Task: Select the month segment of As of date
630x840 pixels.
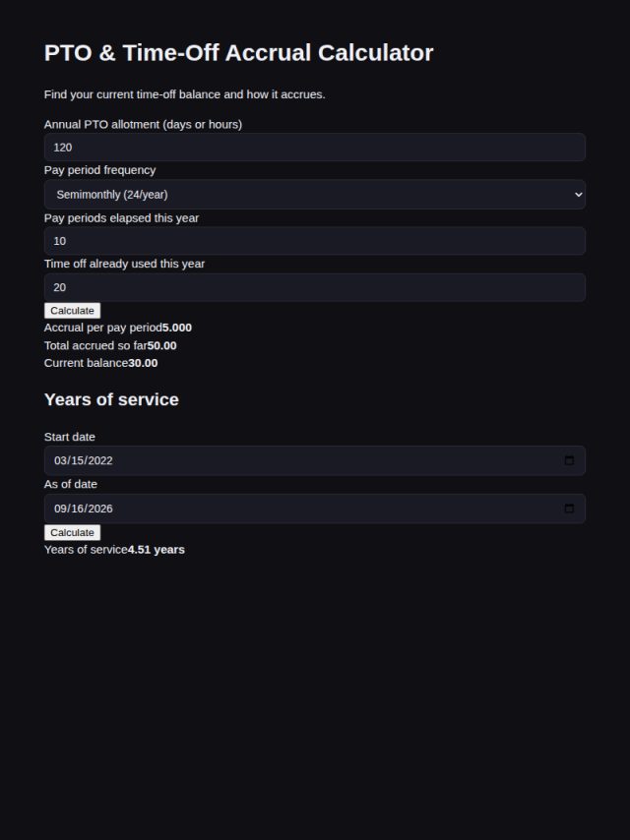Action: click(59, 509)
